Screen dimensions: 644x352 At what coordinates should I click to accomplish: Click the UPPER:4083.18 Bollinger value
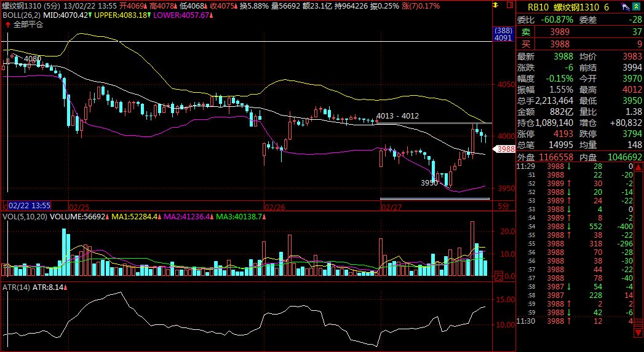coord(121,15)
